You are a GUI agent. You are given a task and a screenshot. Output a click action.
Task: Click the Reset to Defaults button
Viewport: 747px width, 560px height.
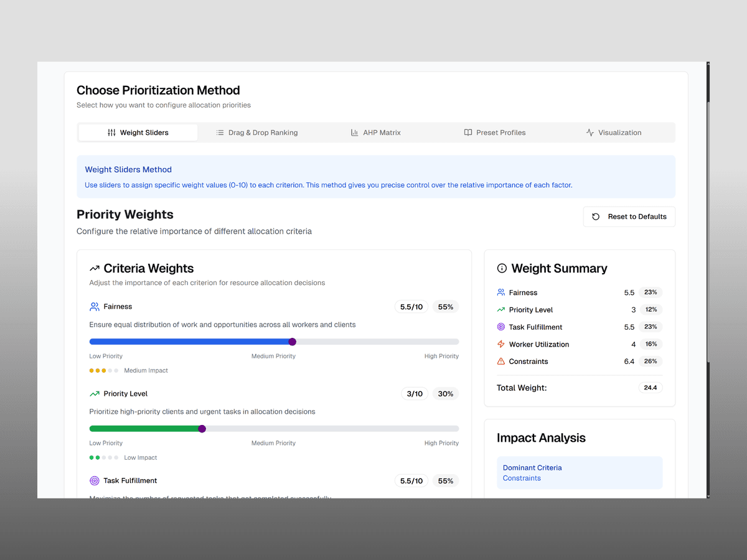click(x=629, y=217)
